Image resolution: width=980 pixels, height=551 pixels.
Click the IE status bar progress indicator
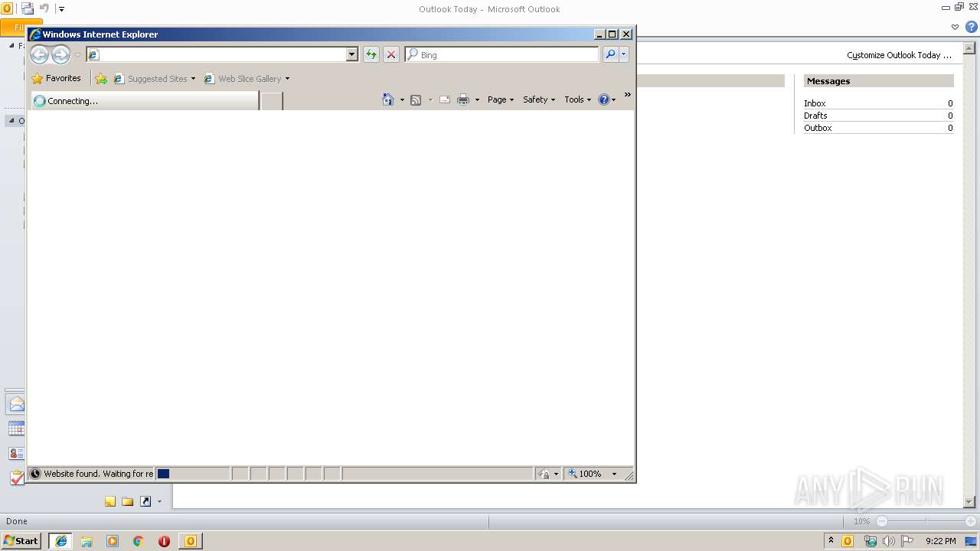point(192,474)
